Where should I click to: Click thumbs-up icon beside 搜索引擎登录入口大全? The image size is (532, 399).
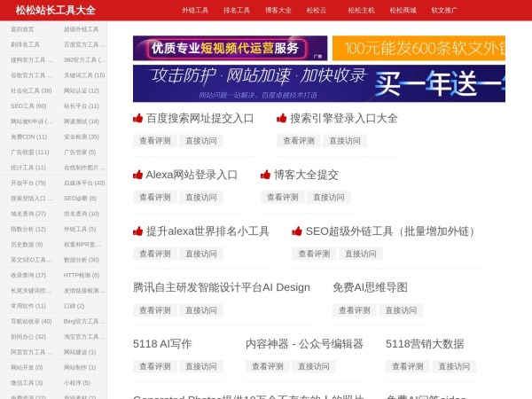282,118
